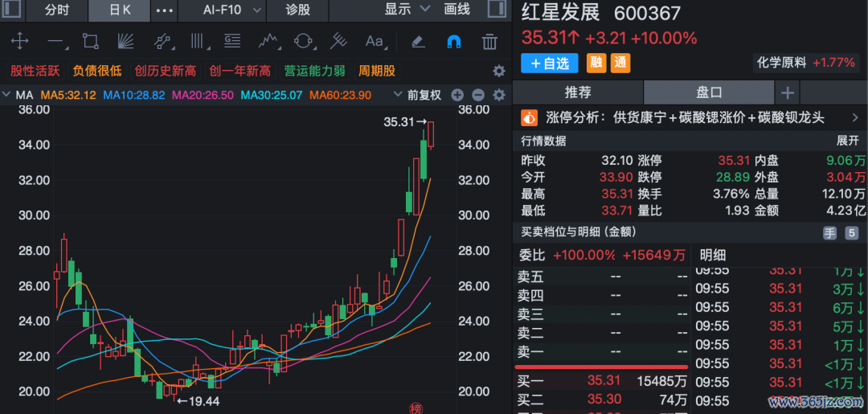This screenshot has width=868, height=414.
Task: Click the 卖一 ask row
Action: (x=602, y=351)
